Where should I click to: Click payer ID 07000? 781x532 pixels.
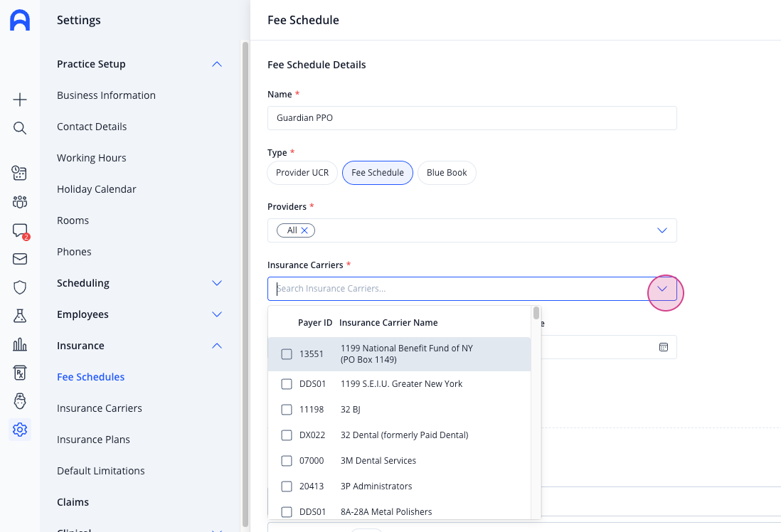(x=312, y=461)
